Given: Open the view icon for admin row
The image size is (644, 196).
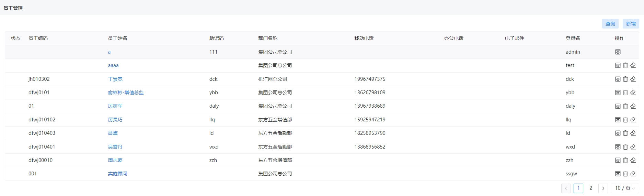Looking at the screenshot, I should [x=618, y=52].
